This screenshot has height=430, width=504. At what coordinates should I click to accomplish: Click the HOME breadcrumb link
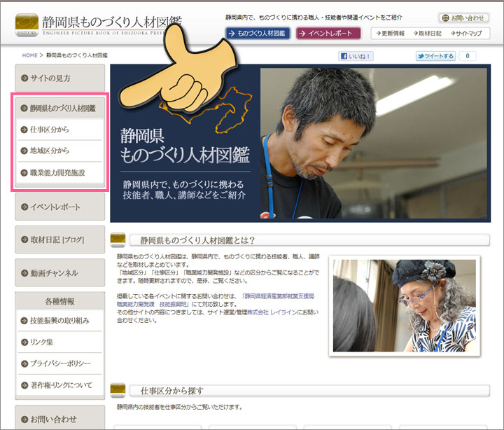29,55
